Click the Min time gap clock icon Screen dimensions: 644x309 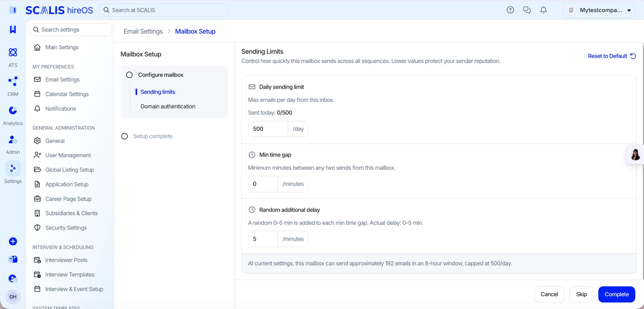point(252,155)
